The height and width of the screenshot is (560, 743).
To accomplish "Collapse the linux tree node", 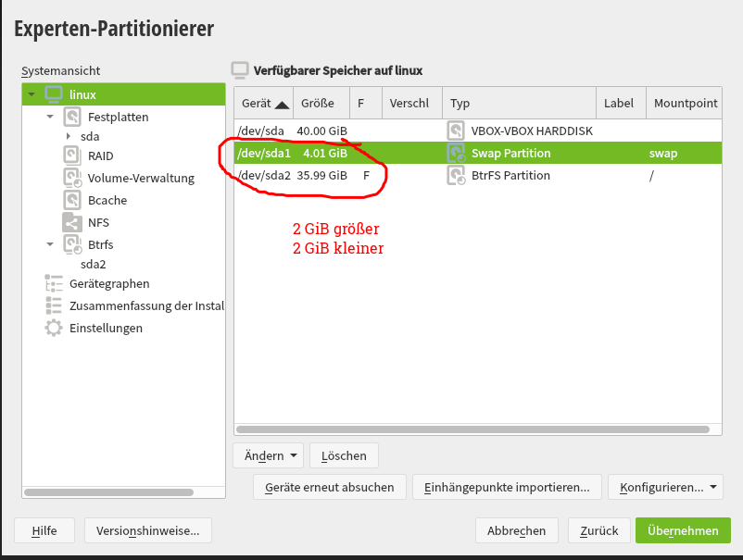I will (31, 94).
